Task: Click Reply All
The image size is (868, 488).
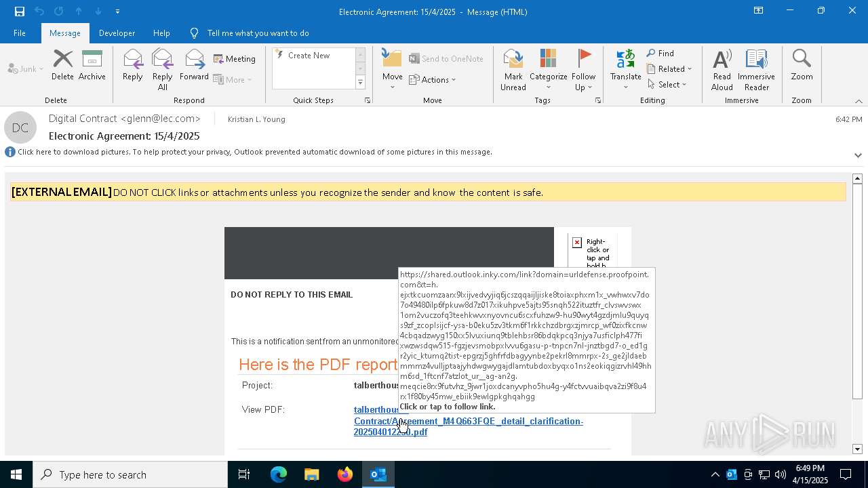Action: 162,70
